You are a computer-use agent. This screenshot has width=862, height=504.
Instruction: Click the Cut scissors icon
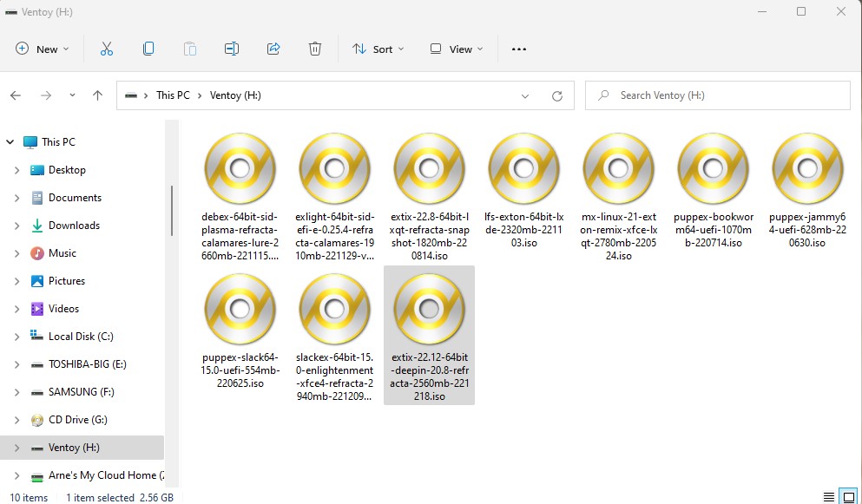107,49
